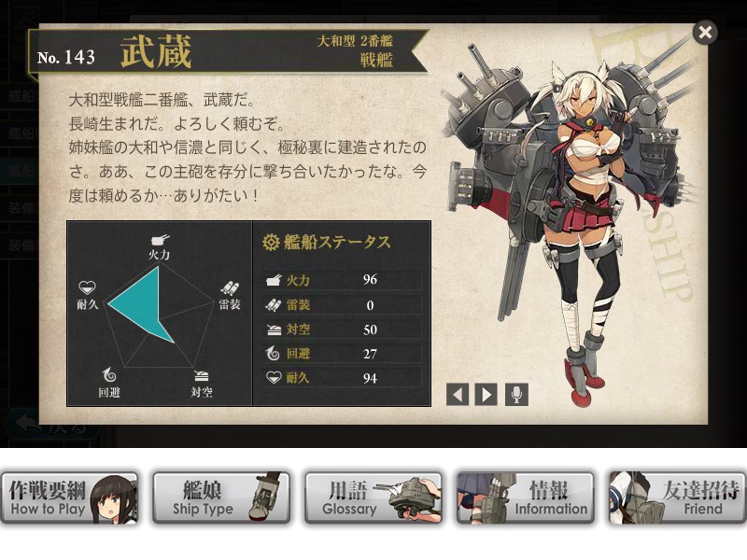
Task: Open the Information banner
Action: click(x=526, y=498)
